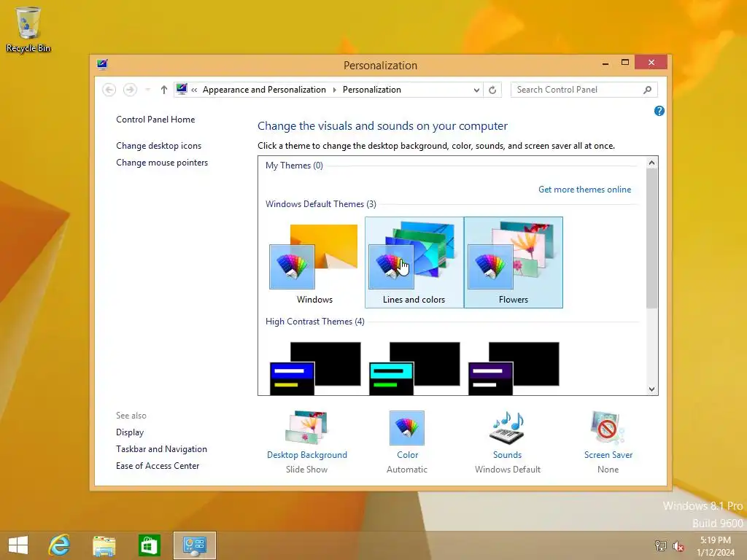Click the Screen Saver link text
This screenshot has width=747, height=560.
click(608, 455)
